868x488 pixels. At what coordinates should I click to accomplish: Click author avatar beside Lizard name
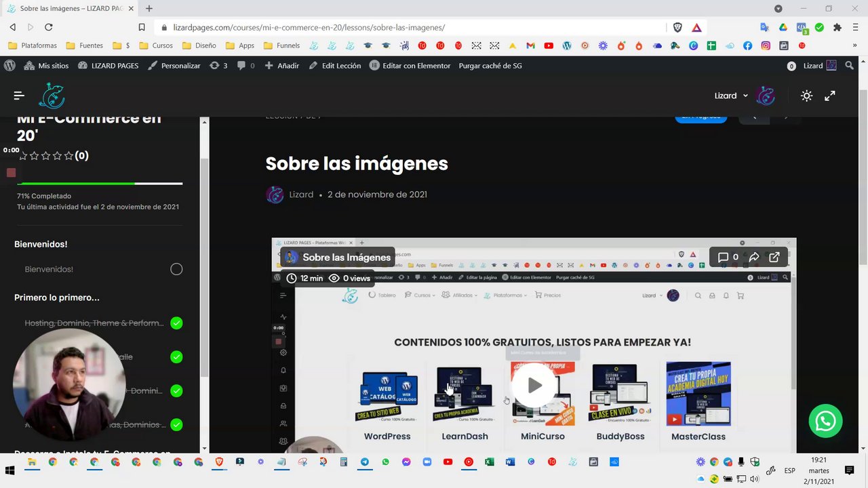275,195
